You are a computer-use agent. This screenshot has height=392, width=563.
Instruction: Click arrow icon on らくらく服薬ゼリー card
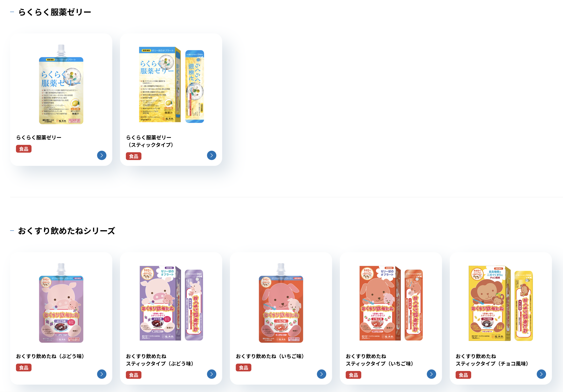pos(102,155)
